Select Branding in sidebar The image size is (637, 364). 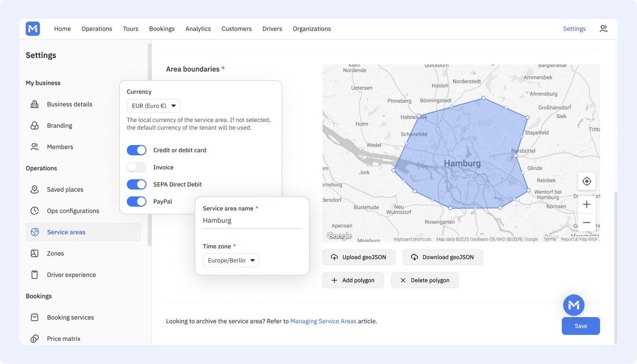click(x=59, y=126)
